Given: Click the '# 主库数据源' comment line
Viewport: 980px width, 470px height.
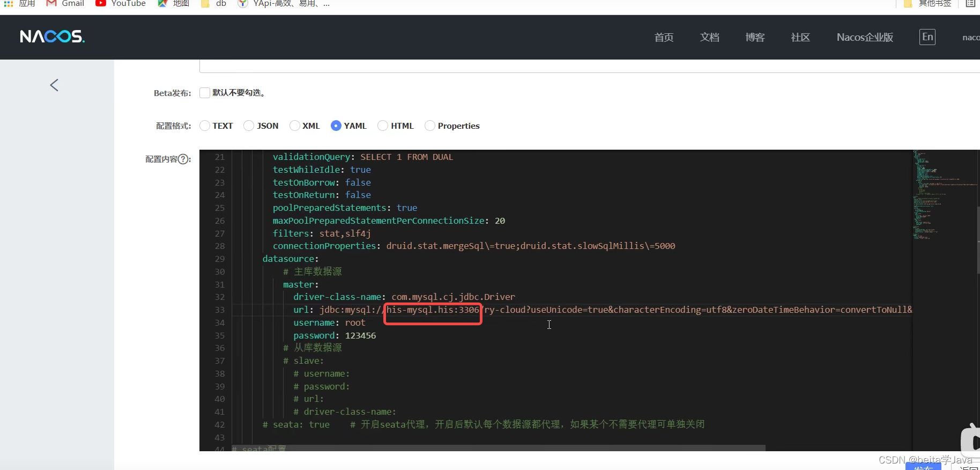Looking at the screenshot, I should pyautogui.click(x=313, y=271).
